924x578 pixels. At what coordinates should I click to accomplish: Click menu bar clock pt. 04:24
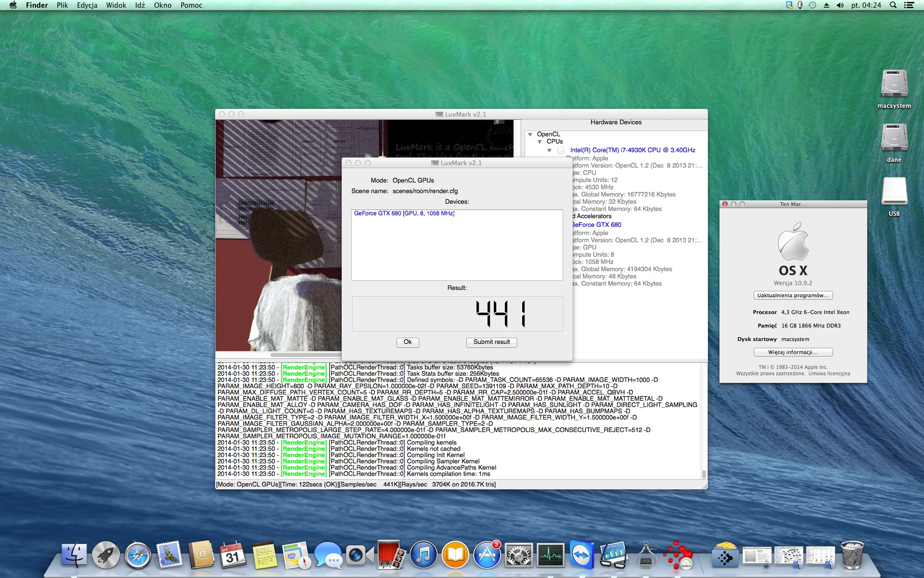[x=866, y=5]
